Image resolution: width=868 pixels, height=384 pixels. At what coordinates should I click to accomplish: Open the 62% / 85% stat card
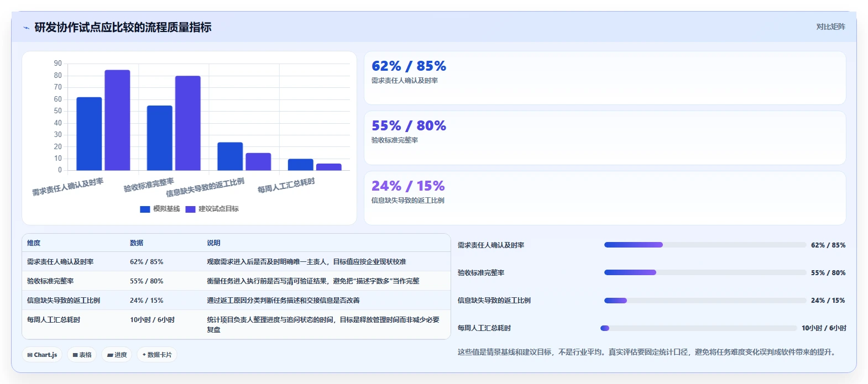coord(605,78)
